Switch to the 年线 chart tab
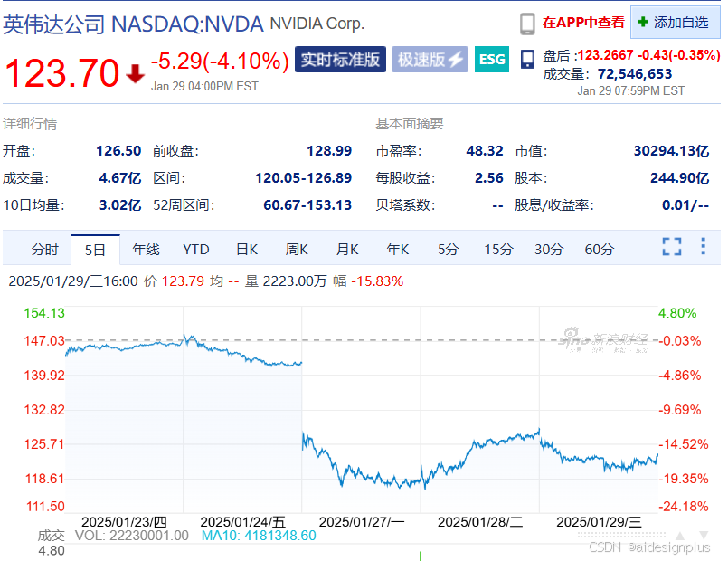 click(x=146, y=250)
